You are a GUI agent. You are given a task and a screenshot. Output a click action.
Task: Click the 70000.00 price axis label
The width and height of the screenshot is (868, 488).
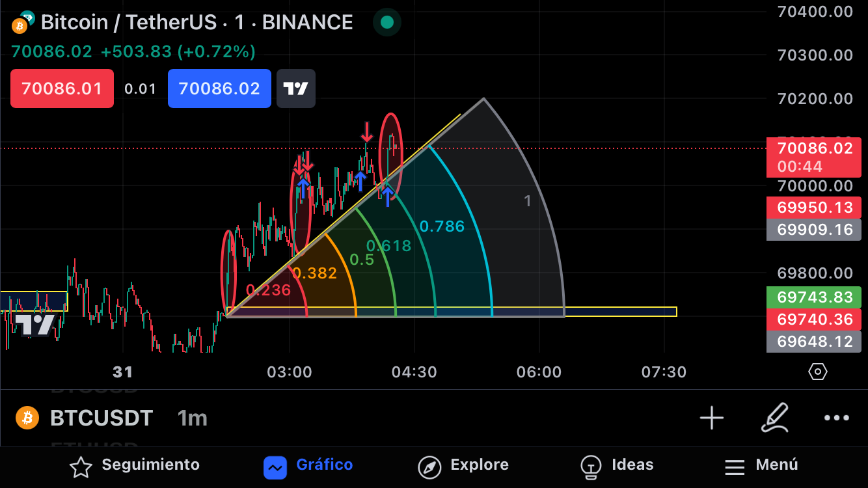[x=815, y=185]
